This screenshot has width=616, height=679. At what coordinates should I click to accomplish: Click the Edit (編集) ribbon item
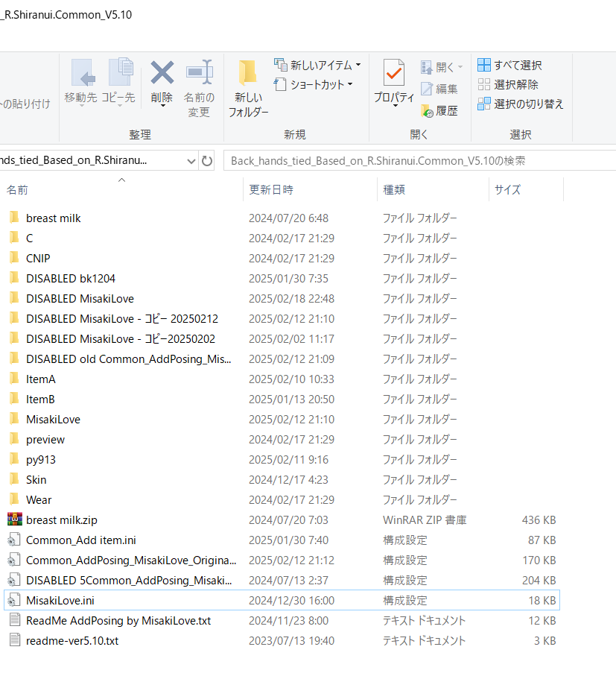(439, 89)
